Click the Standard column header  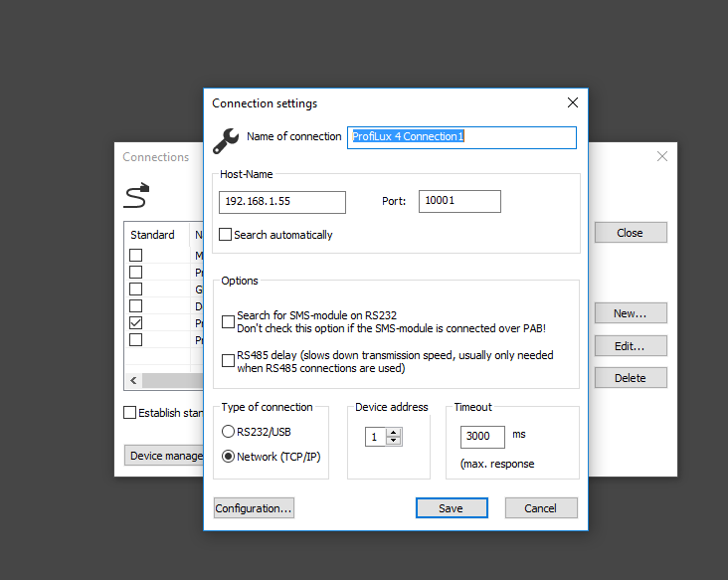(156, 235)
